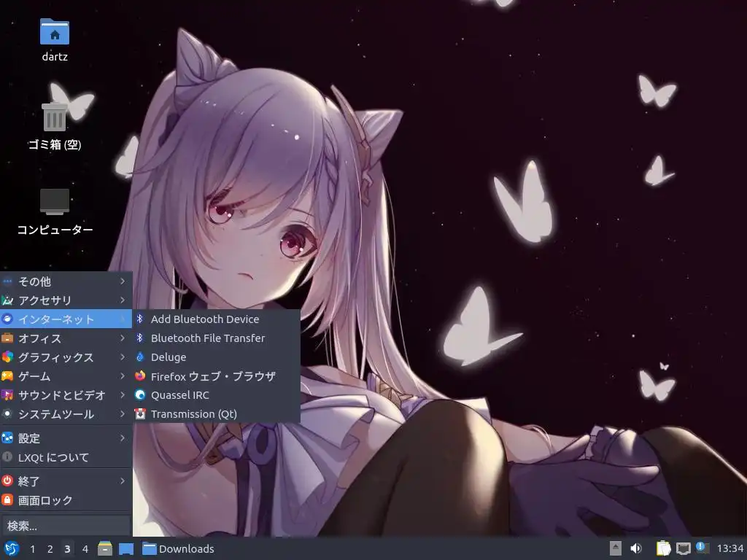Viewport: 747px width, 560px height.
Task: Select インターネット menu category
Action: point(66,319)
